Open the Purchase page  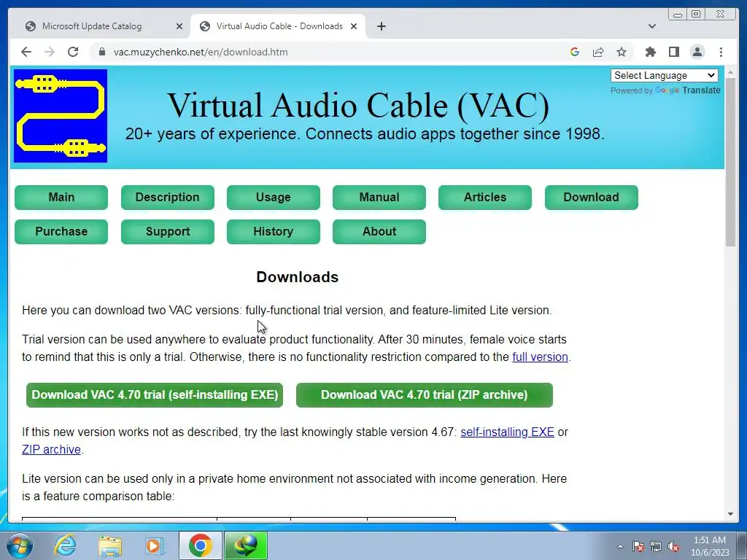pyautogui.click(x=61, y=231)
